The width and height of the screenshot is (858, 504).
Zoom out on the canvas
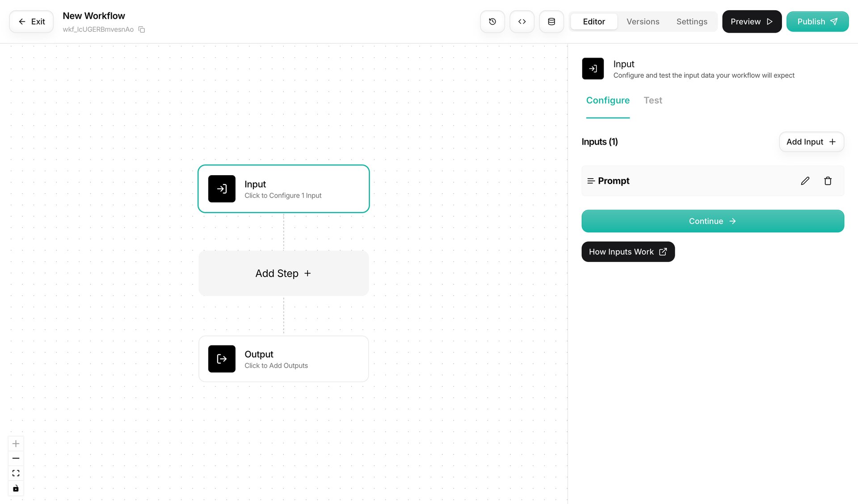16,458
